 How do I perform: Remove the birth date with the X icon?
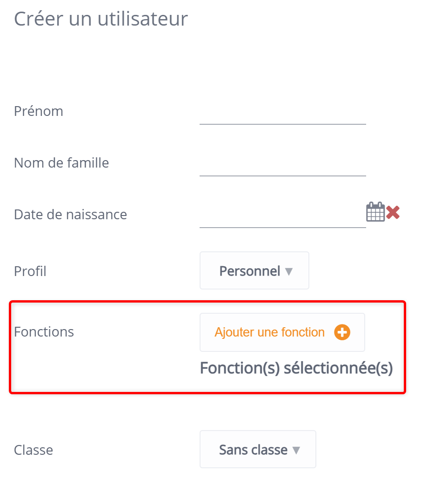coord(392,213)
